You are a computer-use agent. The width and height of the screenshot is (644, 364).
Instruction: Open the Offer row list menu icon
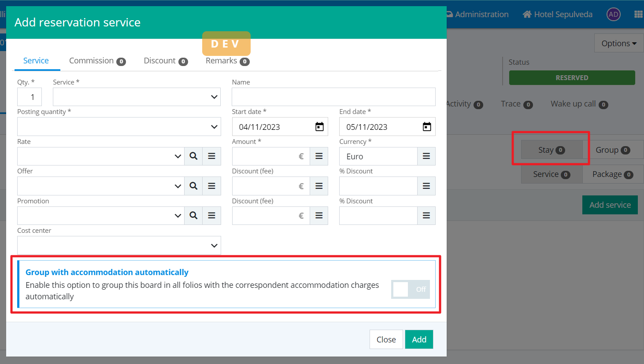coord(212,186)
